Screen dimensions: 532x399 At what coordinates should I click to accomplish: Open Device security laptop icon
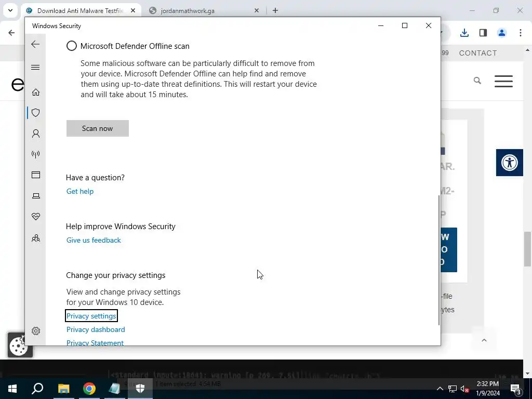[36, 196]
